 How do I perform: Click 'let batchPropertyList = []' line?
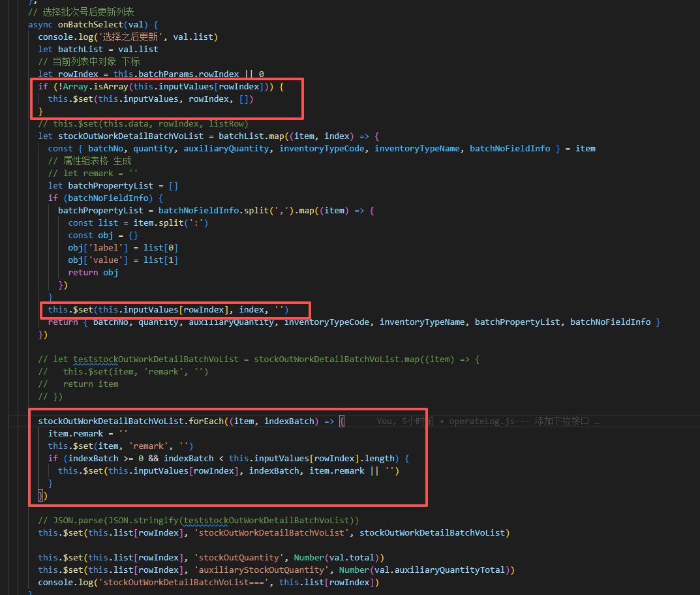tap(113, 186)
